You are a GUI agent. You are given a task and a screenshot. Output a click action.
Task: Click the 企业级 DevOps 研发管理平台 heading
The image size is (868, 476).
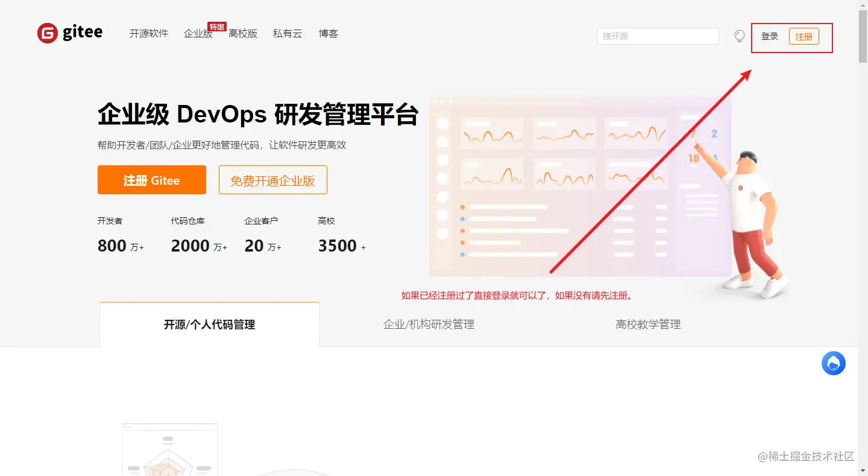click(258, 114)
